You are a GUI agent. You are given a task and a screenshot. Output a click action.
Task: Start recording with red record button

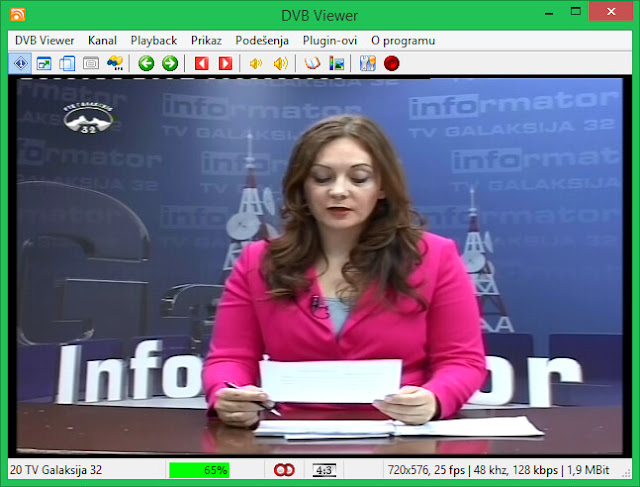[x=391, y=63]
